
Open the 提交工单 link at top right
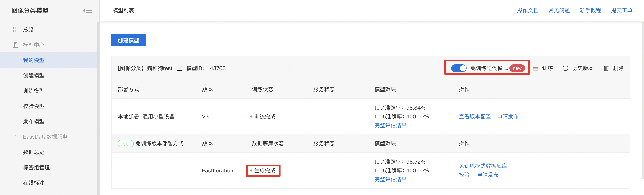[622, 11]
